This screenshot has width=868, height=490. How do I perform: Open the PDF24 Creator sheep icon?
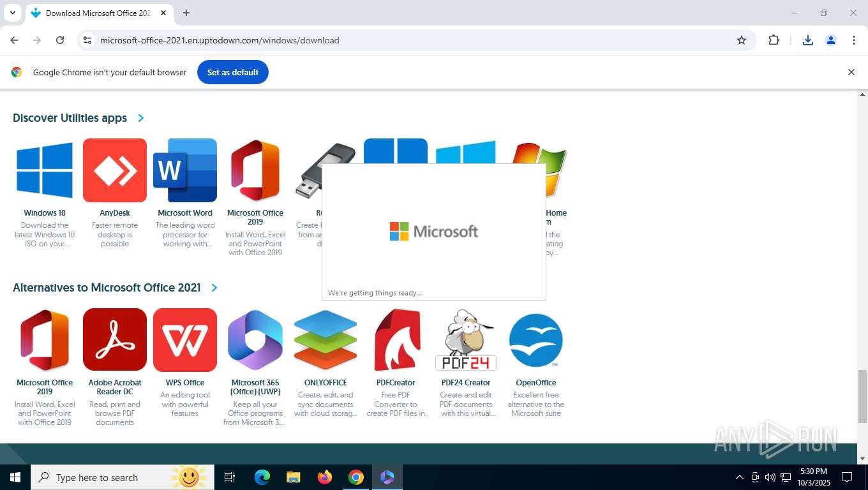coord(466,340)
